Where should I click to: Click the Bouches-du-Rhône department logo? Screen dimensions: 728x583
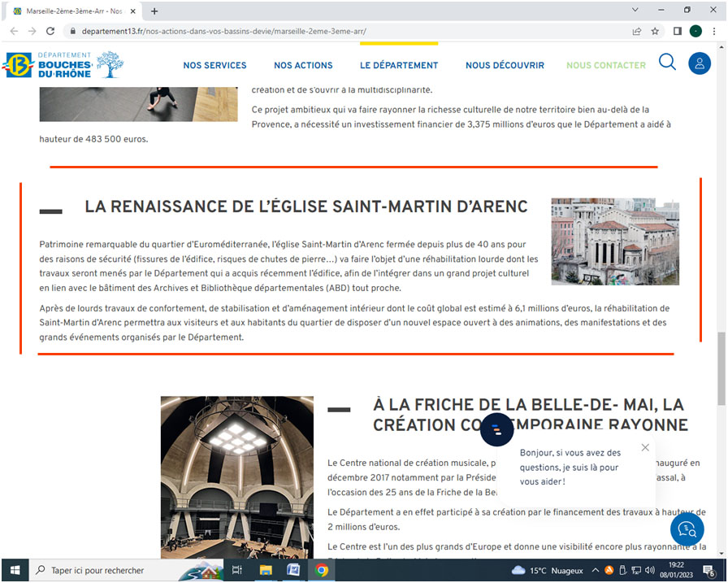tap(63, 64)
